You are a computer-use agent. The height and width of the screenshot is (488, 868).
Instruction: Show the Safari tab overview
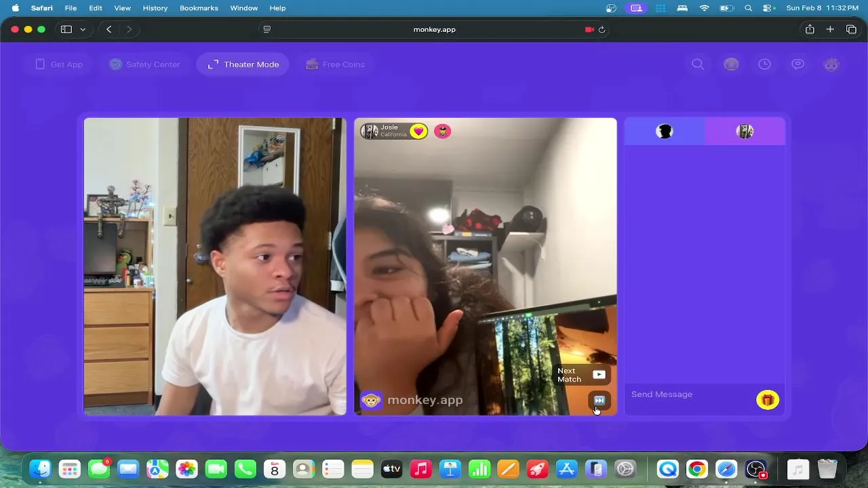tap(851, 29)
